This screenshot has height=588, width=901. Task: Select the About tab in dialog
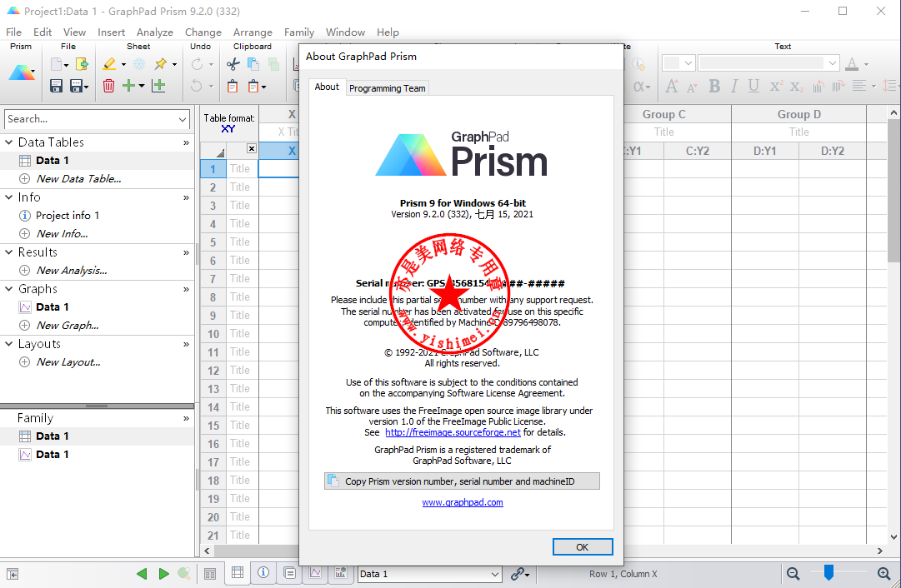(327, 87)
